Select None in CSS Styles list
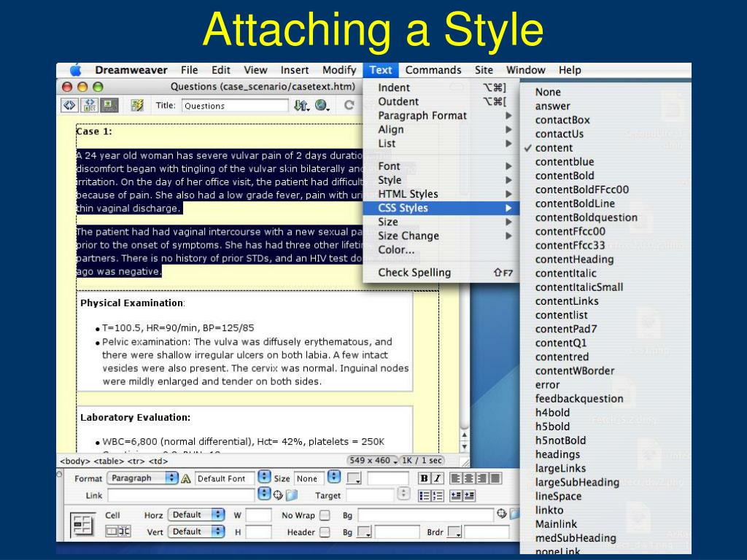 [x=606, y=92]
